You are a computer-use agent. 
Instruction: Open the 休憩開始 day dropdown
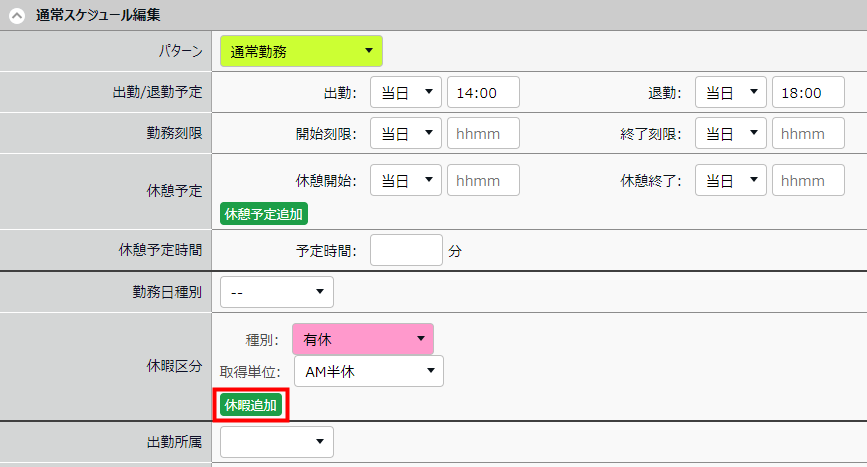click(x=405, y=181)
